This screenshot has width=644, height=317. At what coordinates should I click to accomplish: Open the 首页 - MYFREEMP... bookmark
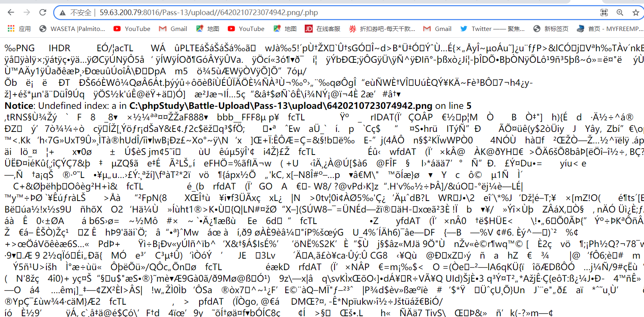pos(610,29)
